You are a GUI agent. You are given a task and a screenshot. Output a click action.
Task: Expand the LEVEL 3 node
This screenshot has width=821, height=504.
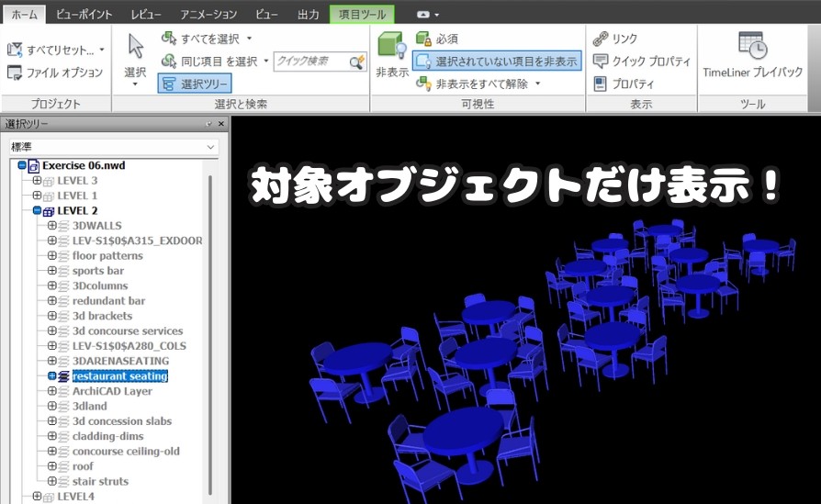click(37, 181)
